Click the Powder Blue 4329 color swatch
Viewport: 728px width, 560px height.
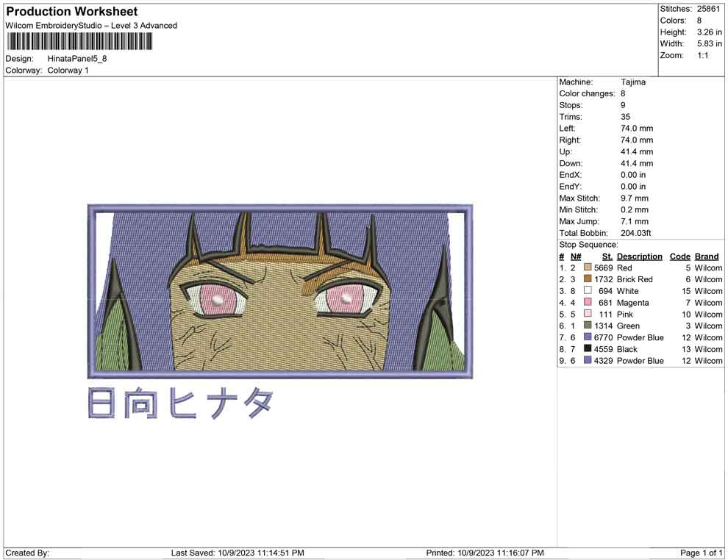point(588,360)
